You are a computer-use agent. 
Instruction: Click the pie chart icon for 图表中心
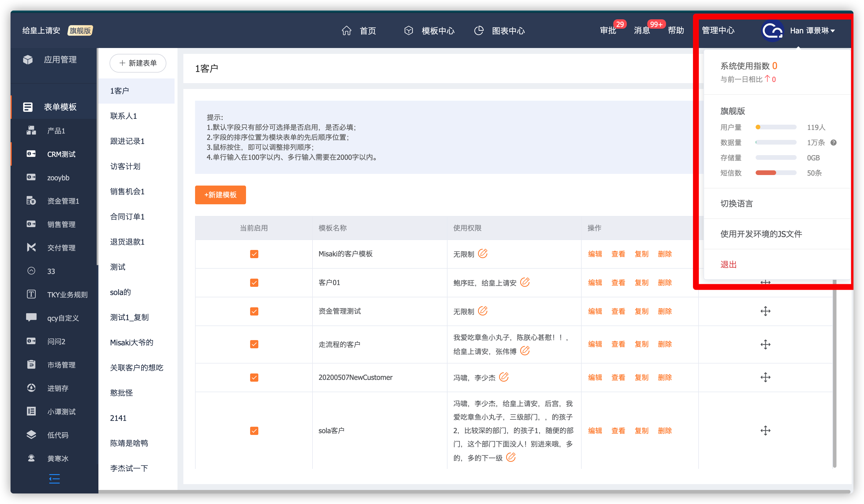coord(479,31)
